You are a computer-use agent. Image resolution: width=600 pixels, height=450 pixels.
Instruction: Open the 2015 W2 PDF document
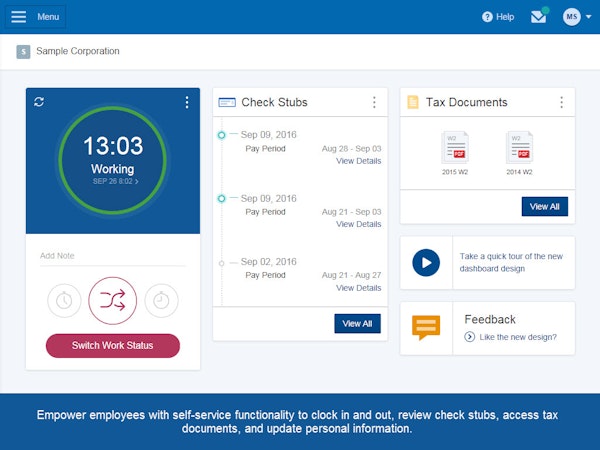[455, 153]
